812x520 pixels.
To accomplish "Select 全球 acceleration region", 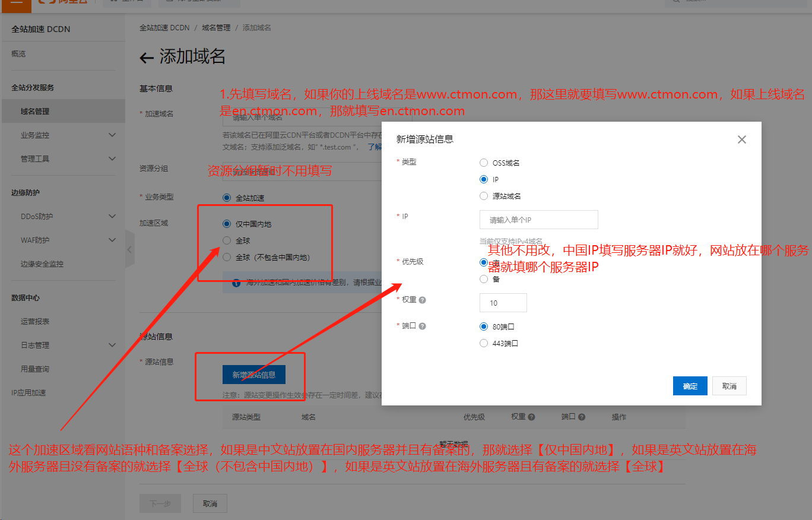I will (x=226, y=240).
